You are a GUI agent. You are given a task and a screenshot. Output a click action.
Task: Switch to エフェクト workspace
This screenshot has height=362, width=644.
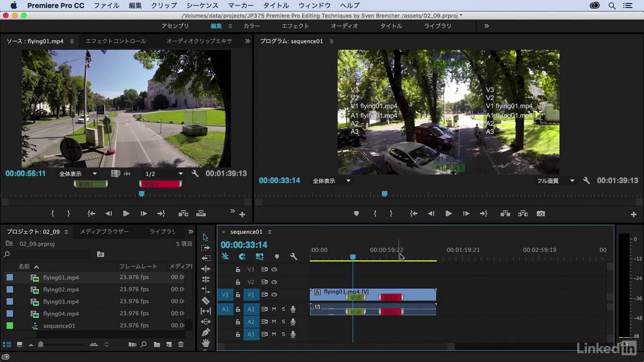tap(295, 26)
